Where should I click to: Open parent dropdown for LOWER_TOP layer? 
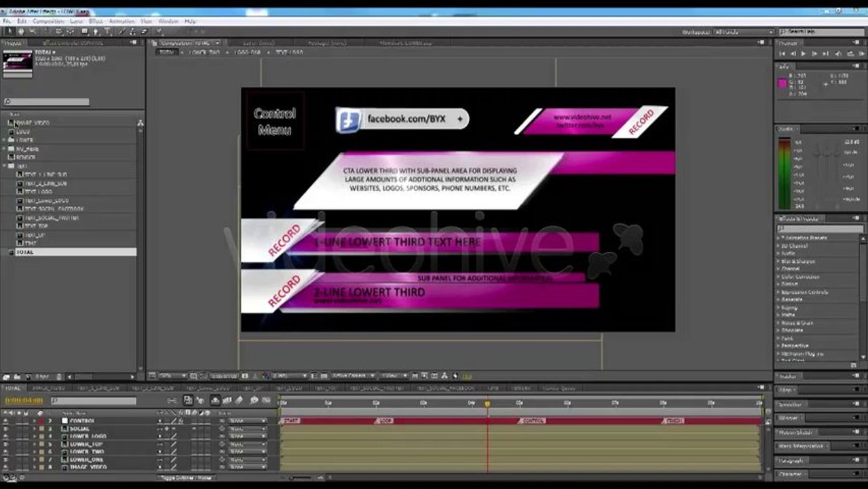(248, 443)
